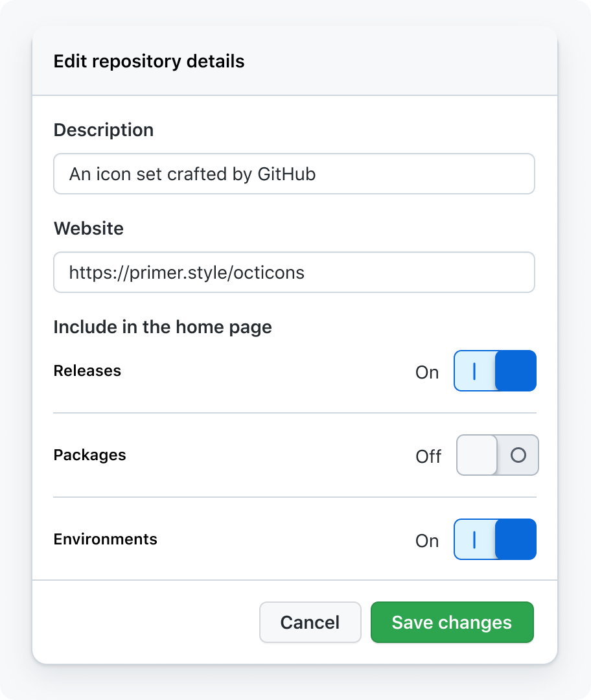Click the Packages row label
This screenshot has width=591, height=700.
[x=89, y=455]
